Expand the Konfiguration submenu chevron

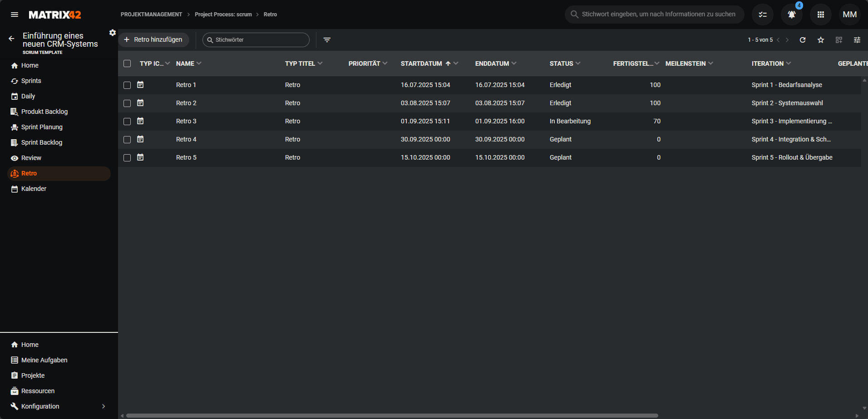pyautogui.click(x=104, y=406)
